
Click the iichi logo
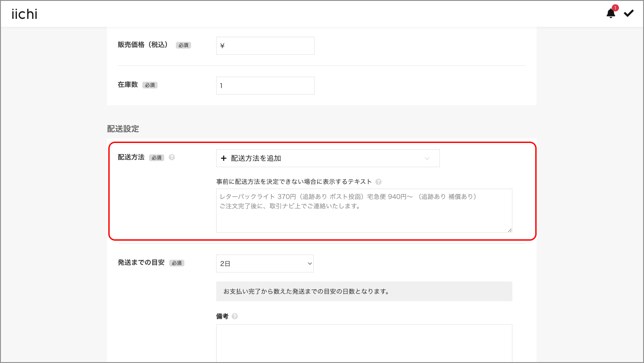25,14
